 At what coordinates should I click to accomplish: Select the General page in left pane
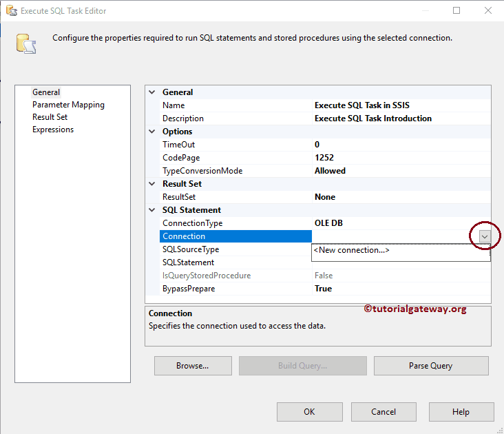click(x=46, y=92)
